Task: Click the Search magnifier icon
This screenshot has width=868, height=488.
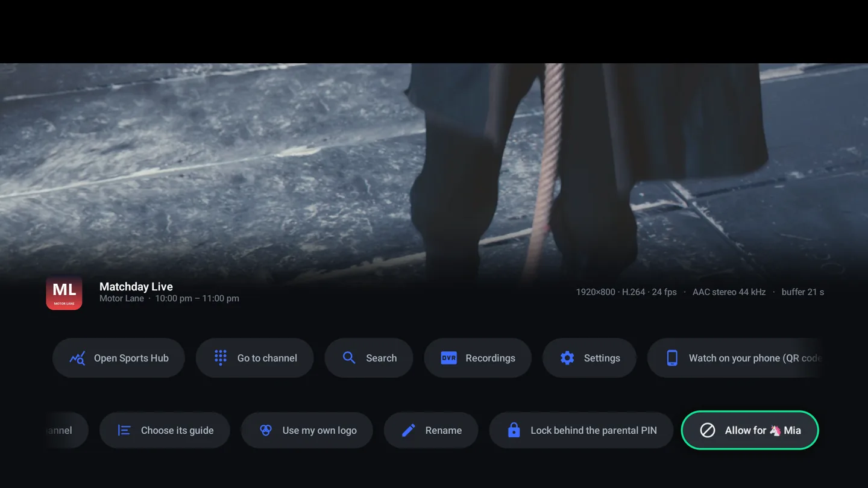Action: [349, 358]
